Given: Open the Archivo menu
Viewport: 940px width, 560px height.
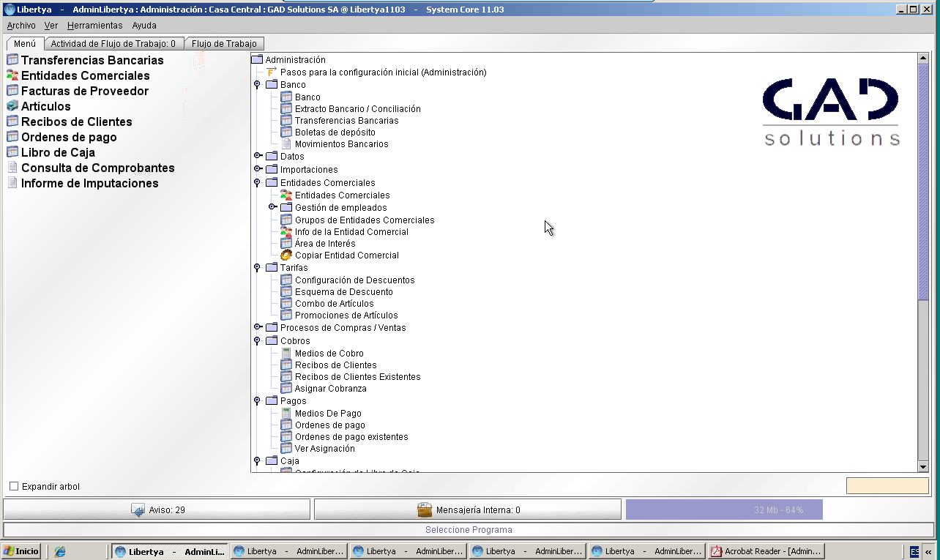Looking at the screenshot, I should [x=21, y=26].
